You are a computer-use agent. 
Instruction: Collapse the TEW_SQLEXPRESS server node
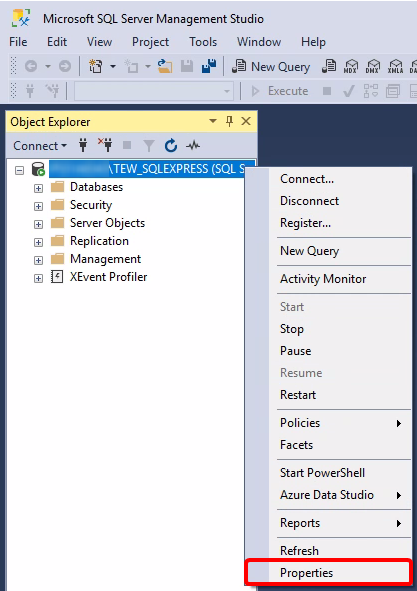click(x=20, y=170)
